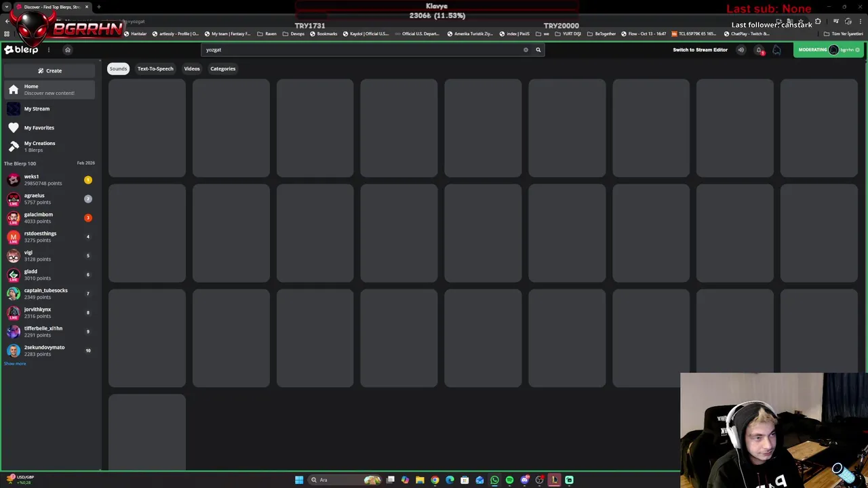Click Show more under Blerp 100
This screenshot has height=488, width=868.
click(15, 364)
